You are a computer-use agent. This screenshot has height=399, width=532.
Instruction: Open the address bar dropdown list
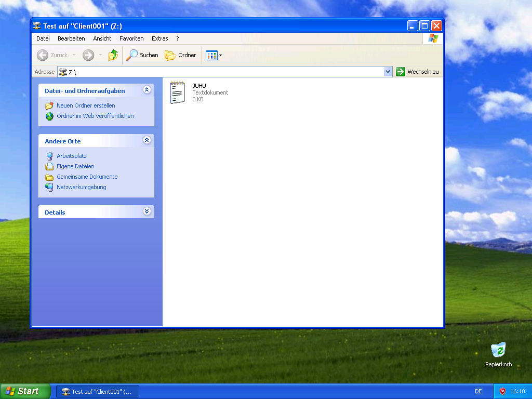coord(388,72)
